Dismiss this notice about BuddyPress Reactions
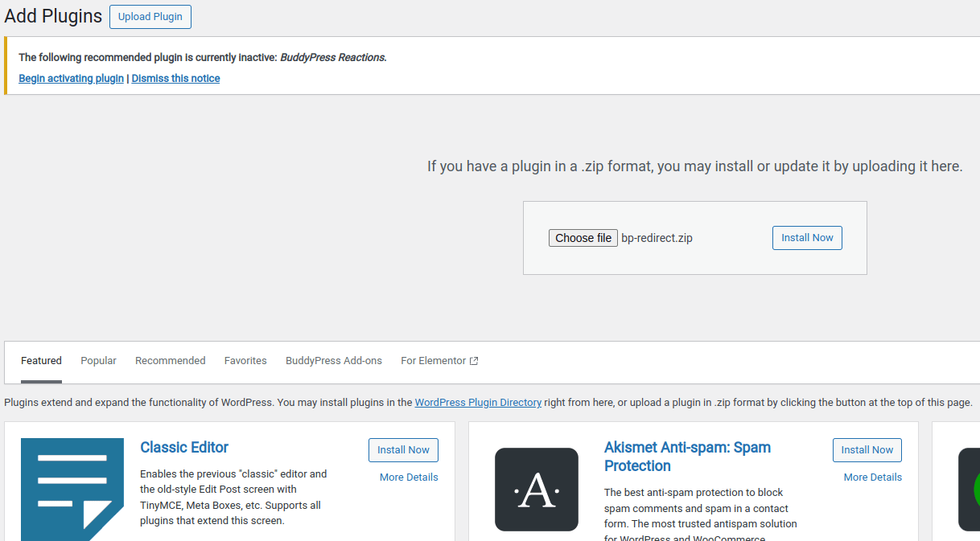980x541 pixels. (175, 79)
